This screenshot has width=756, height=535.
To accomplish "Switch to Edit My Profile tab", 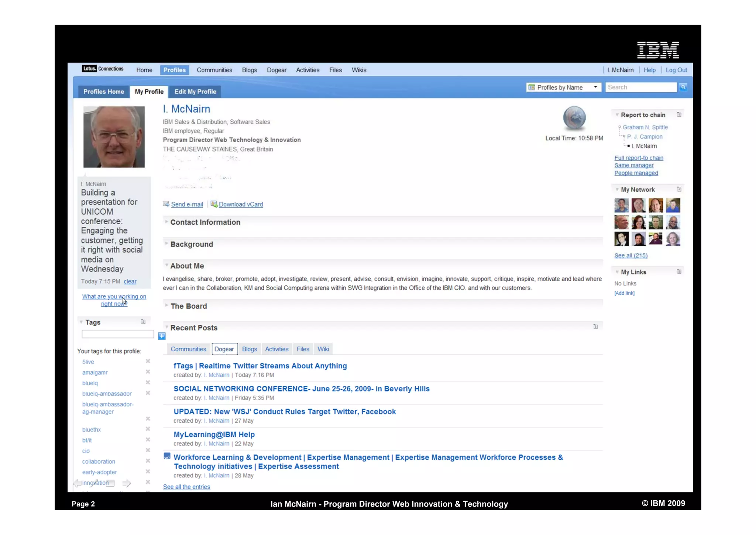I will click(195, 92).
